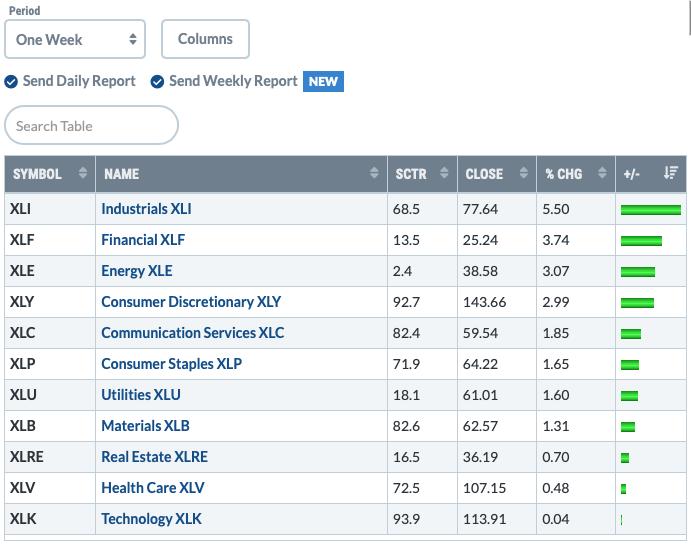Open the Industrials XLI link

click(146, 209)
